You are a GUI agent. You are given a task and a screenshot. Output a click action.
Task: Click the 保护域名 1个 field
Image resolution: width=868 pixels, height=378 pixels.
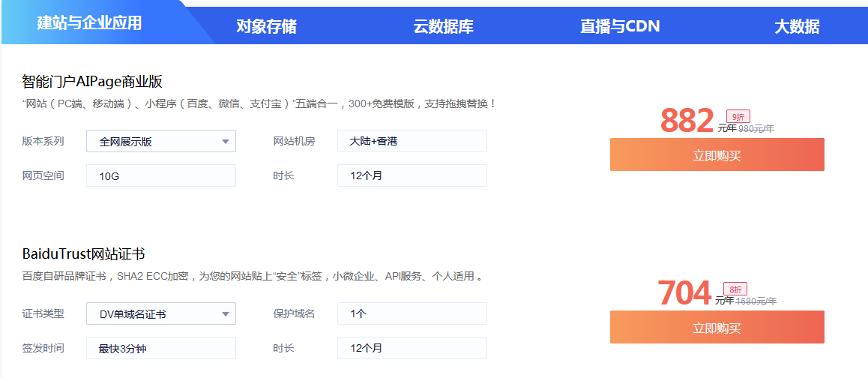coord(412,313)
